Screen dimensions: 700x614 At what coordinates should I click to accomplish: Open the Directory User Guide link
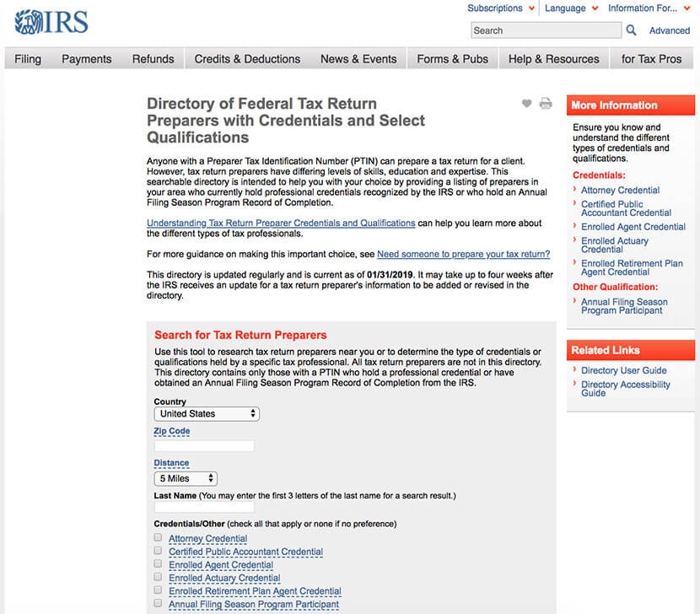(x=623, y=370)
